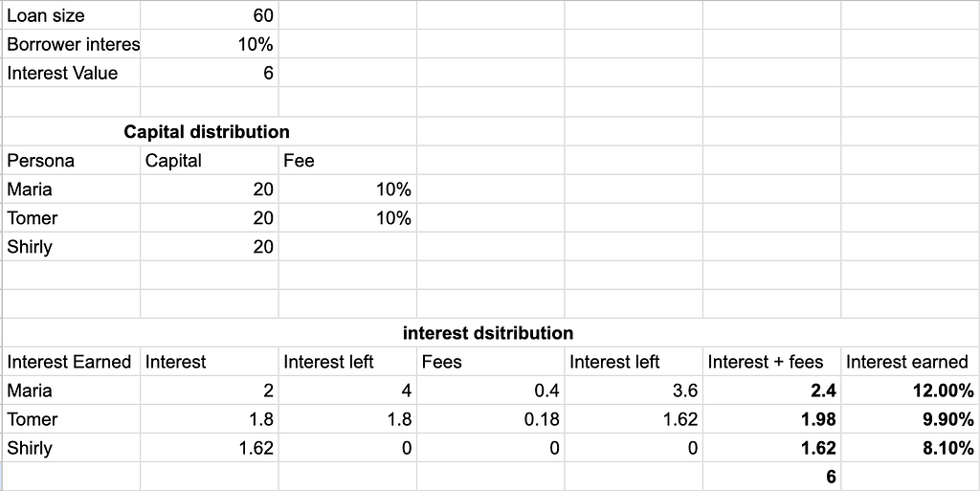
Task: Select the Loan size value cell 60
Action: [210, 15]
